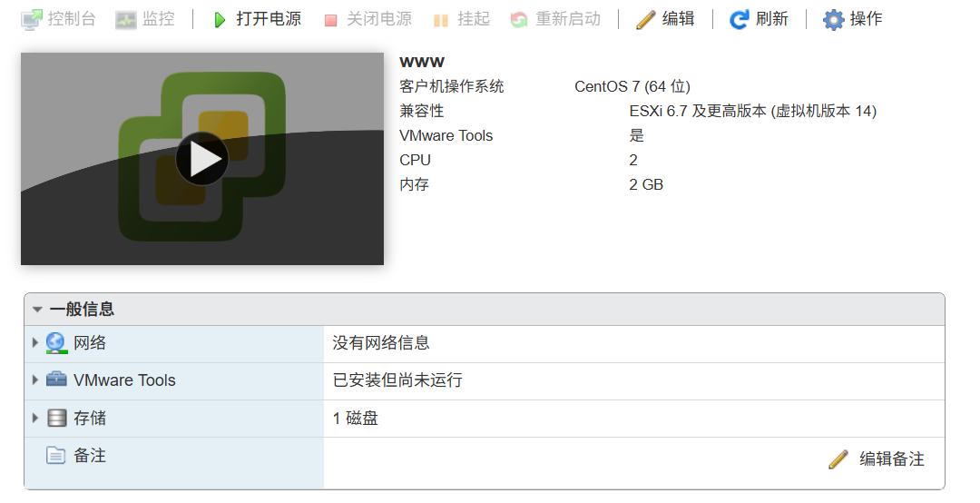The width and height of the screenshot is (980, 503).
Task: Click the VMware logo on the VM console thumbnail
Action: click(x=201, y=156)
